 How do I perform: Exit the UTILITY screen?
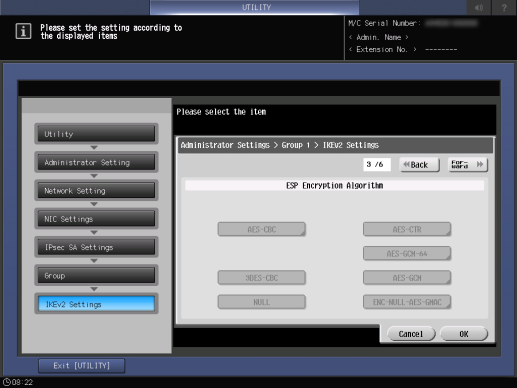tap(82, 366)
